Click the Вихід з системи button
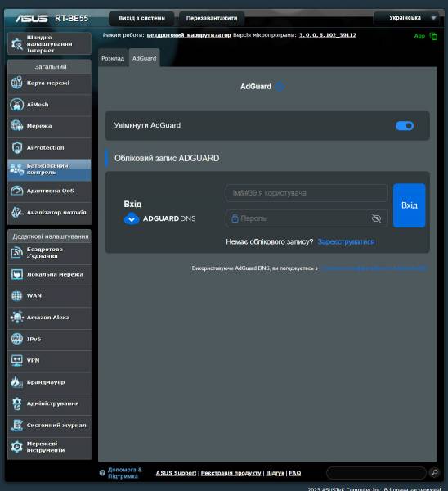 pos(141,18)
